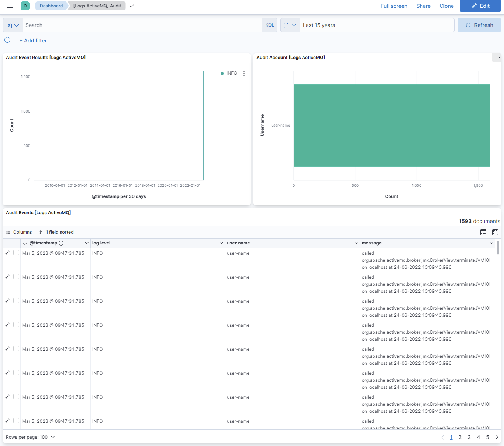Select the third table row checkbox

pos(16,301)
